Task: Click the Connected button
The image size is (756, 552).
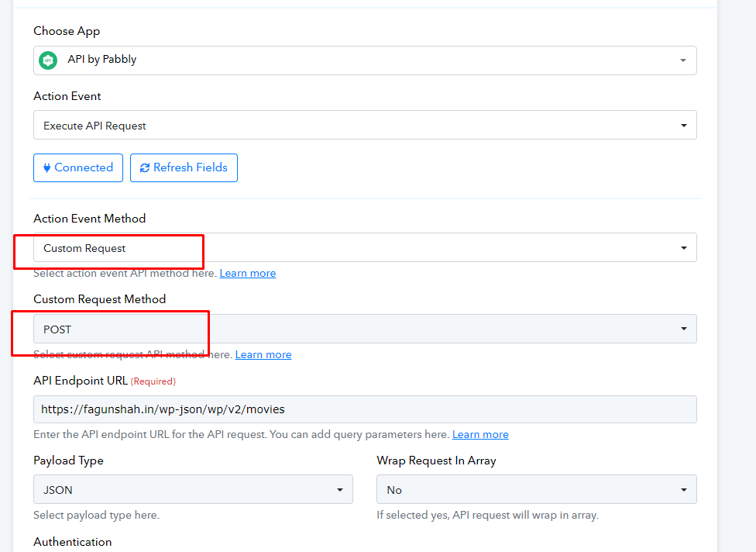Action: tap(78, 168)
